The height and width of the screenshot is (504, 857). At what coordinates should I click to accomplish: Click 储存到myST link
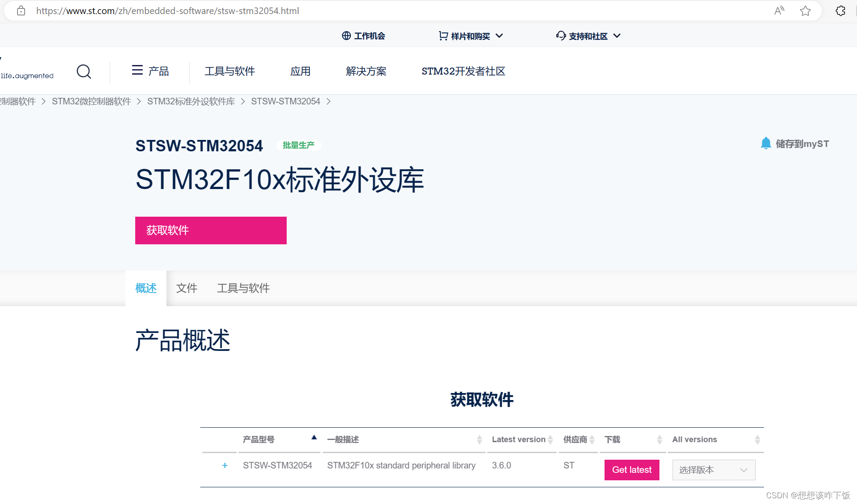[x=802, y=144]
